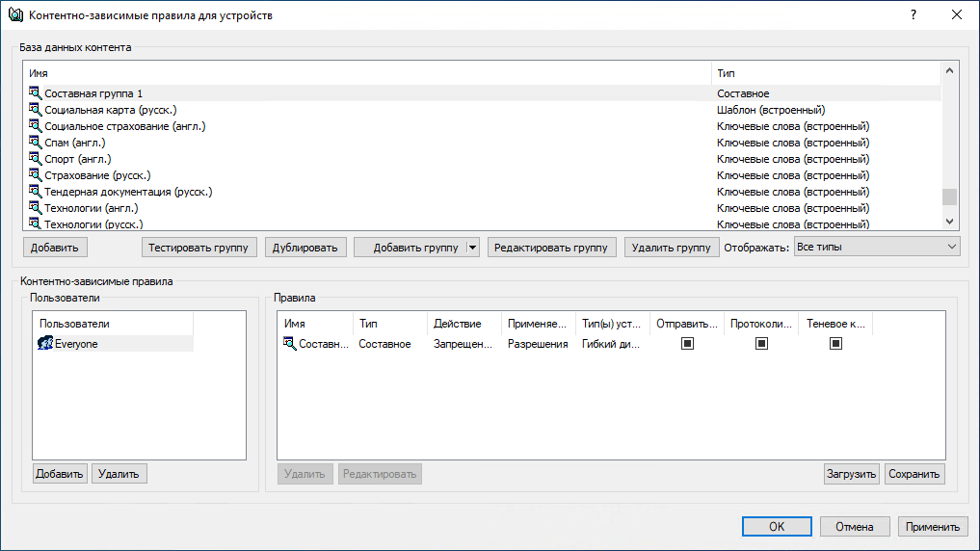Screen dimensions: 980x551
Task: Click Загрузить button
Action: click(851, 474)
